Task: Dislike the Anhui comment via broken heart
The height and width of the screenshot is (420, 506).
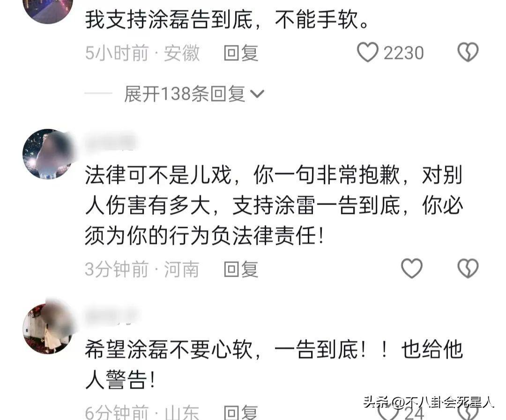Action: [468, 52]
